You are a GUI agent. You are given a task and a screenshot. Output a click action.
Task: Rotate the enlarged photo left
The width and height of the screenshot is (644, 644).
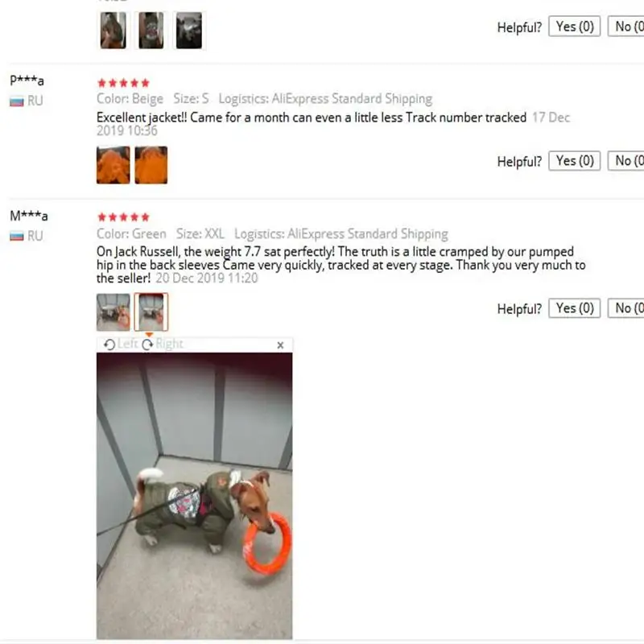tap(120, 345)
